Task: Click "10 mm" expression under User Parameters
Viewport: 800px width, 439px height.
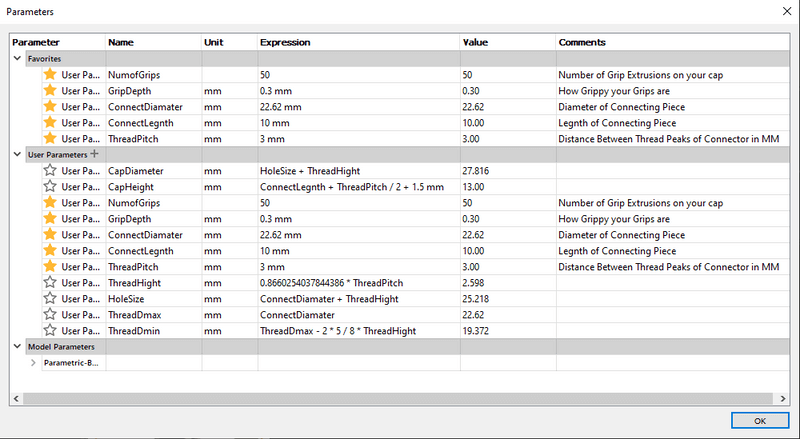Action: click(274, 251)
